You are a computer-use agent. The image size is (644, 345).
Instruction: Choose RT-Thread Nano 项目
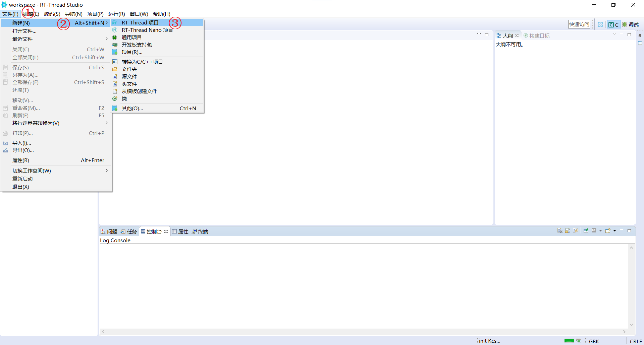coord(157,30)
